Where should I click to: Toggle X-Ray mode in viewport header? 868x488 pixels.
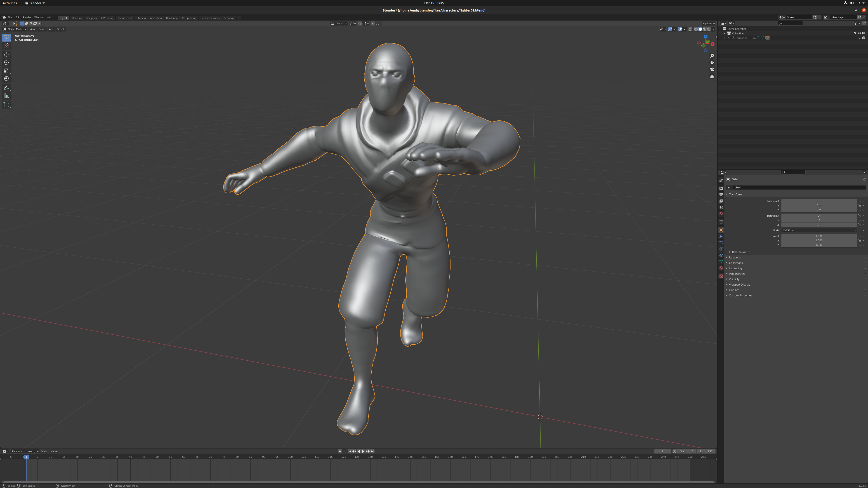click(x=690, y=29)
